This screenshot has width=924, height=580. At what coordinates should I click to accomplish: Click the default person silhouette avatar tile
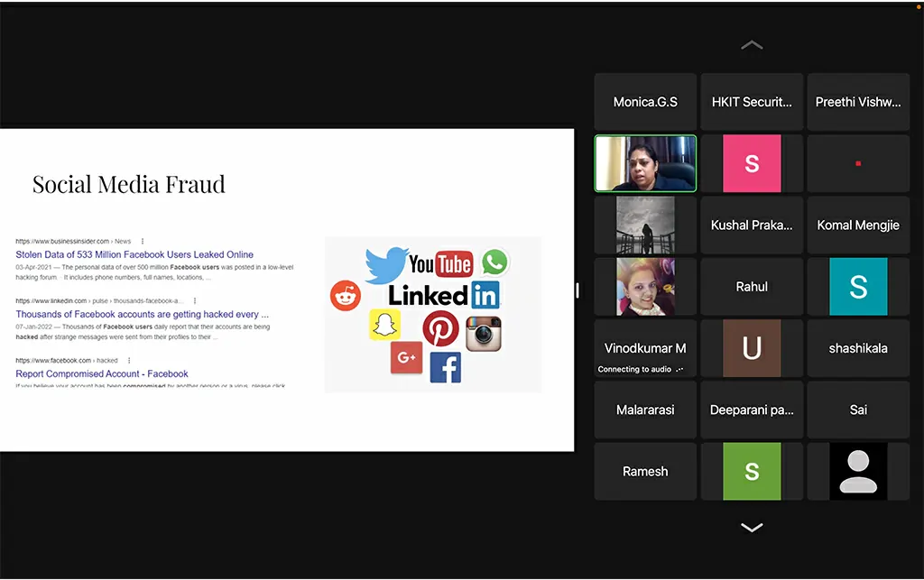[x=858, y=472]
